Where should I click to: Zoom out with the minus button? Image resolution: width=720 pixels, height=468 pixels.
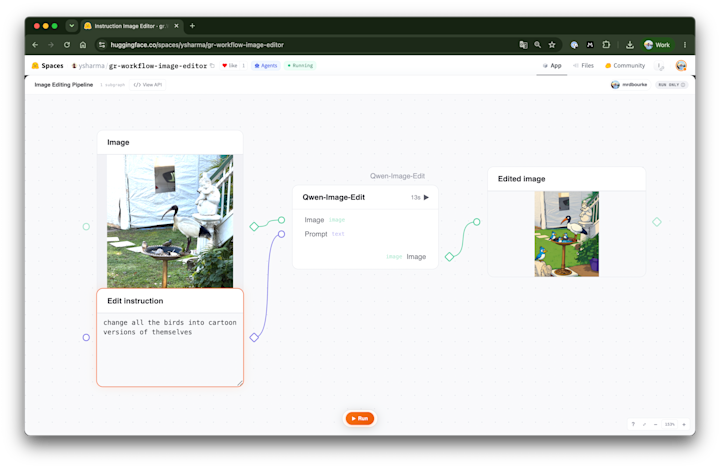(655, 424)
